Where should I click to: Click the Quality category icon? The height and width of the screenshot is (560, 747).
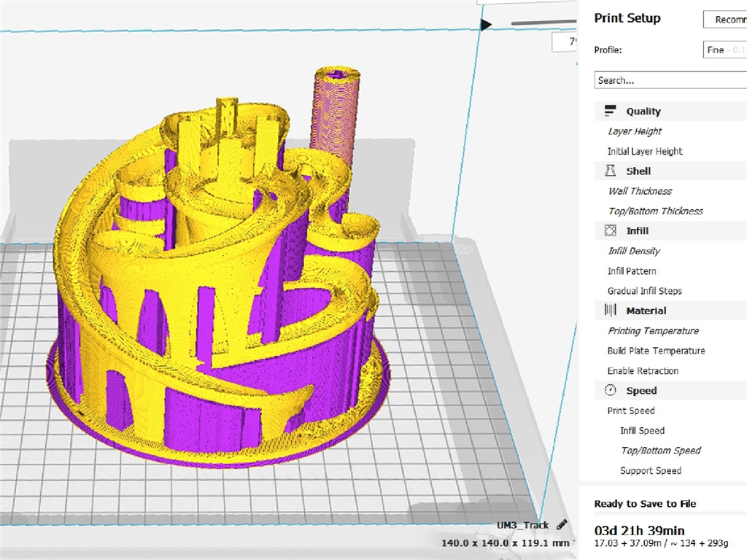(611, 112)
